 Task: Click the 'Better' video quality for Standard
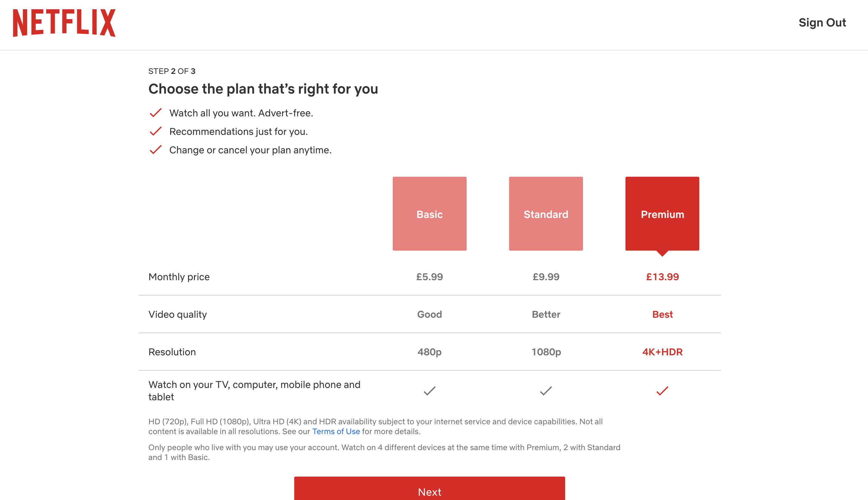(x=546, y=314)
